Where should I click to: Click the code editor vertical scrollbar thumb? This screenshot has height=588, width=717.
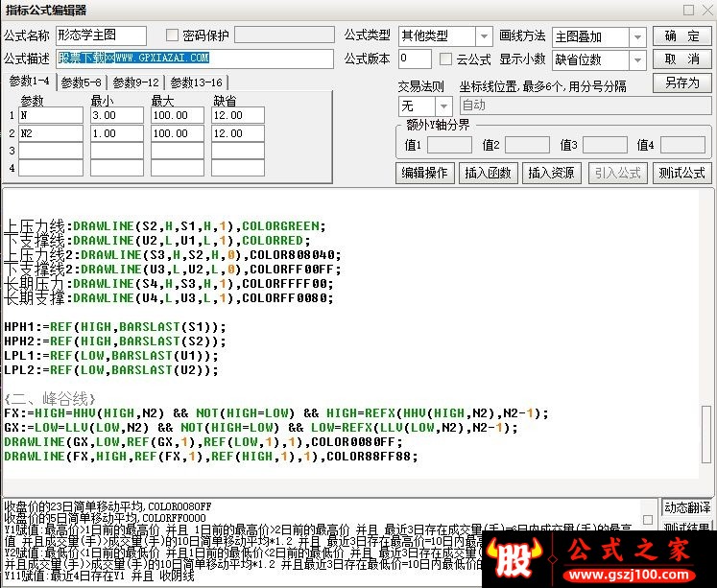[x=706, y=434]
